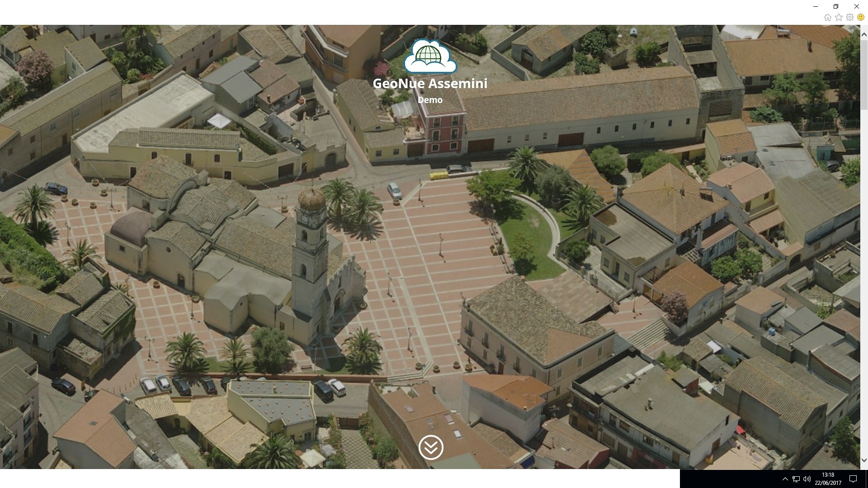
Task: Click the scrollbar down arrow
Action: point(864,460)
